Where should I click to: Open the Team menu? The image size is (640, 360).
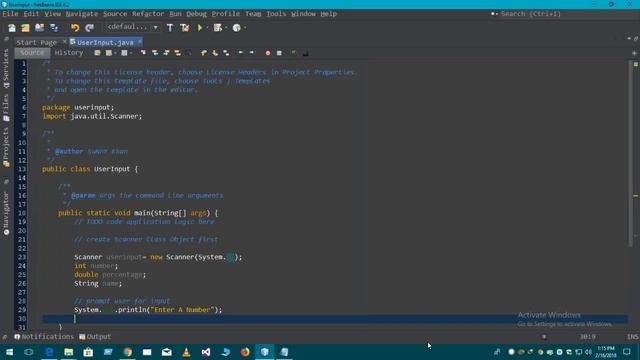253,13
